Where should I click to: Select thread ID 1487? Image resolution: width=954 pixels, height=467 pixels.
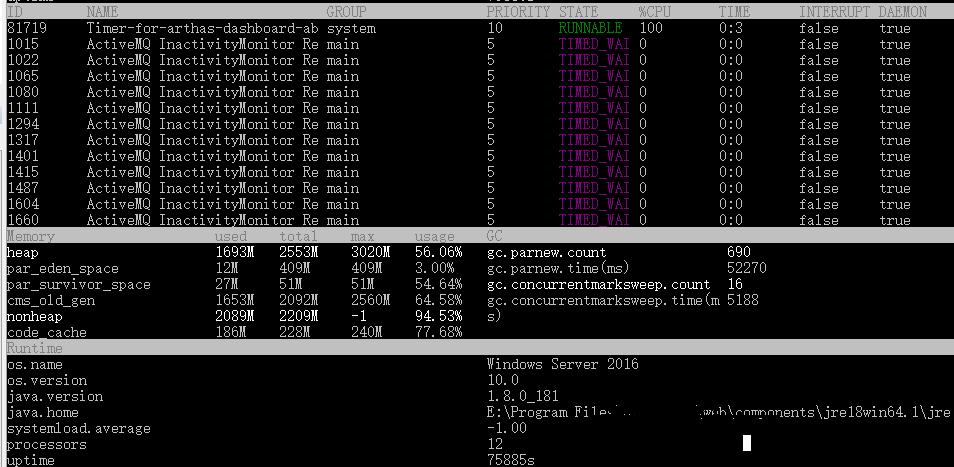click(x=23, y=188)
